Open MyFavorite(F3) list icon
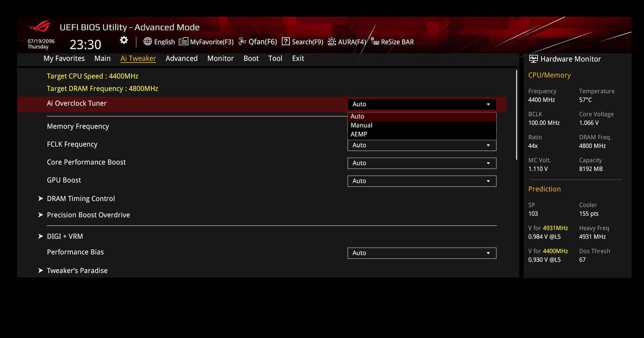The width and height of the screenshot is (644, 338). click(183, 41)
